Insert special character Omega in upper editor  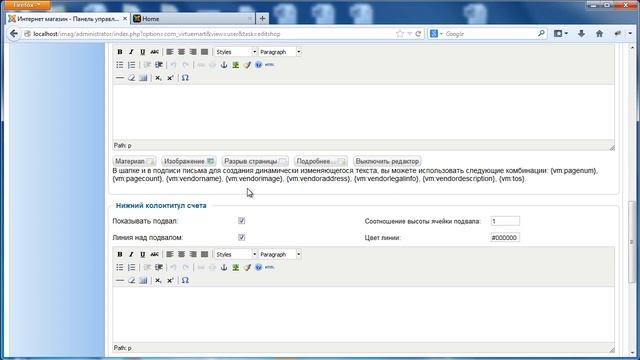[185, 78]
